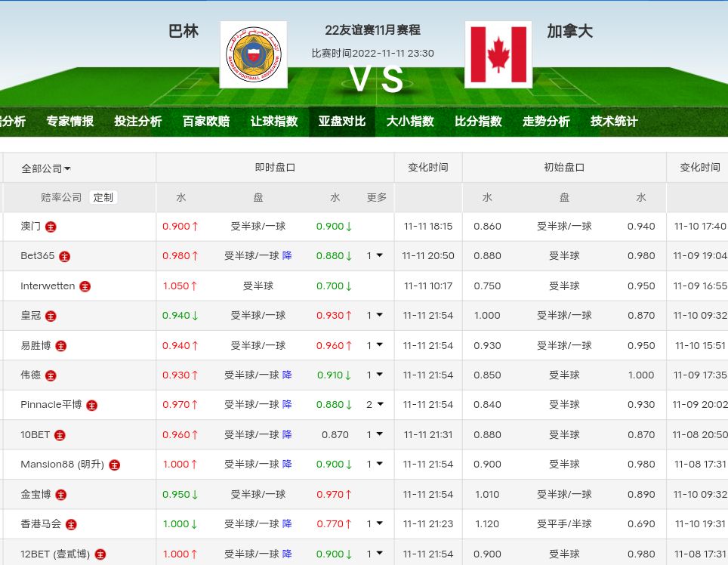The width and height of the screenshot is (728, 565).
Task: Open the 全部公司 dropdown filter
Action: pyautogui.click(x=46, y=168)
